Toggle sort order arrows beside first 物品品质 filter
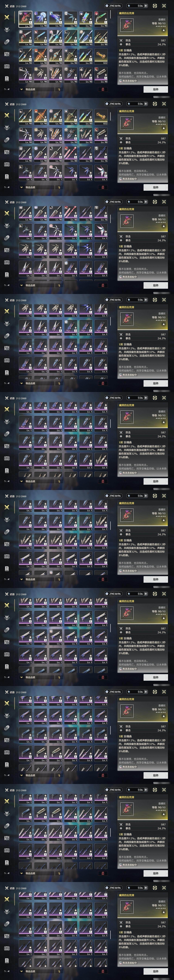This screenshot has height=980, width=174. (59, 89)
